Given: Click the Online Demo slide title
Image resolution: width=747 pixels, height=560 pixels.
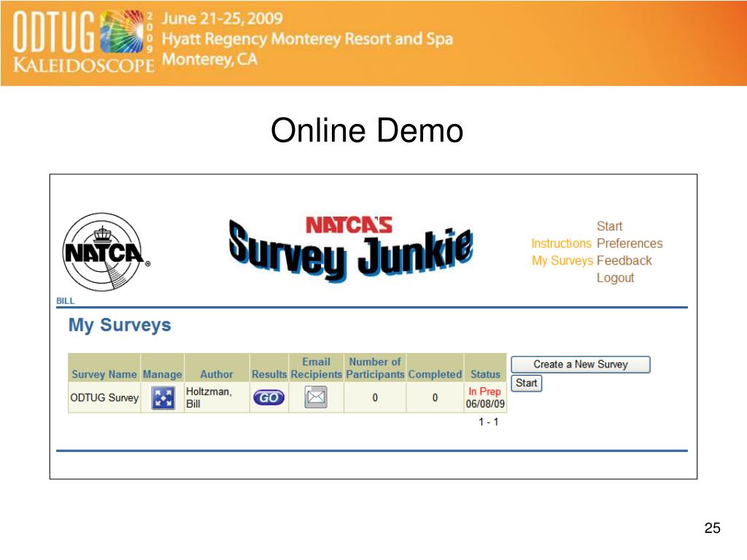Looking at the screenshot, I should tap(367, 131).
